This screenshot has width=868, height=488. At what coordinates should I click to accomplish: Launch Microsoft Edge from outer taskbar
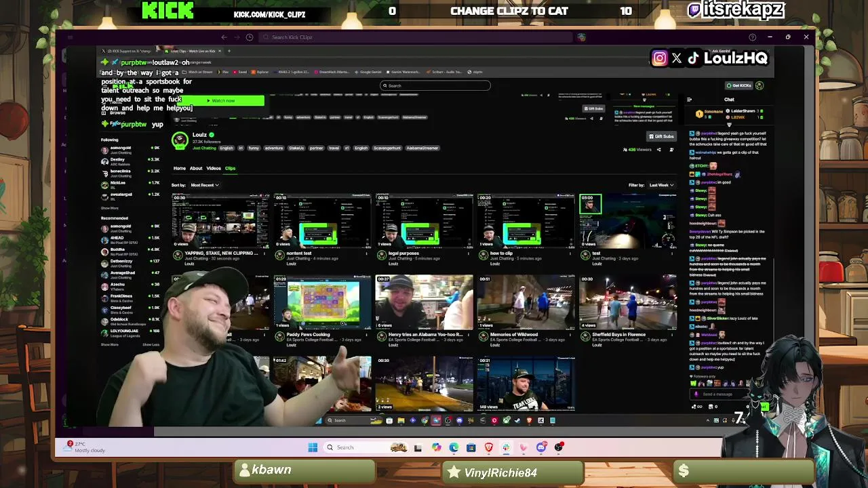[x=454, y=447]
